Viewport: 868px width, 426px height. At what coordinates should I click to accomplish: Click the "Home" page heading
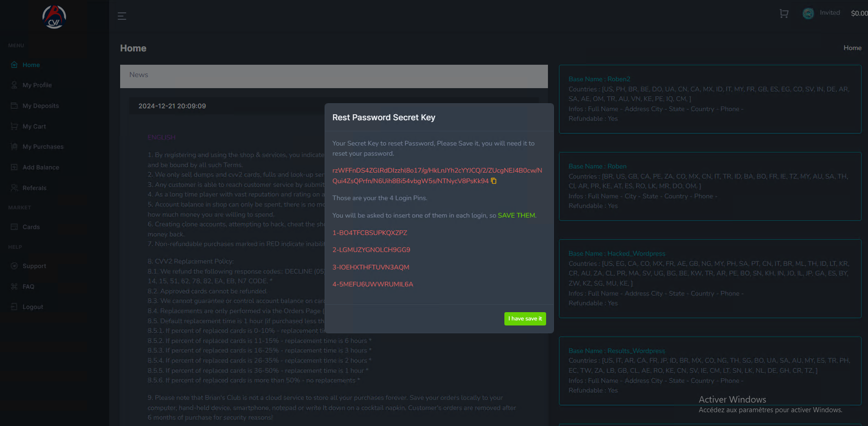133,48
